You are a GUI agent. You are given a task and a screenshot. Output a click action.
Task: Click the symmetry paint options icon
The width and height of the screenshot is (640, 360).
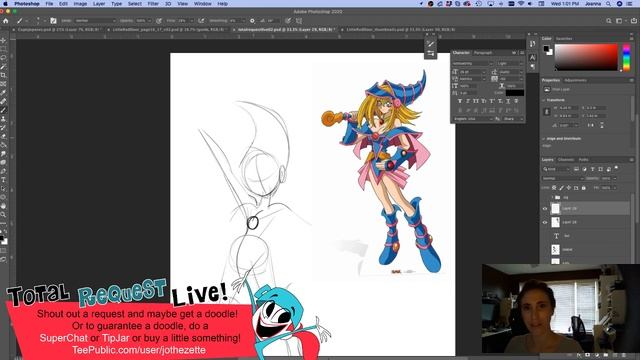click(299, 20)
